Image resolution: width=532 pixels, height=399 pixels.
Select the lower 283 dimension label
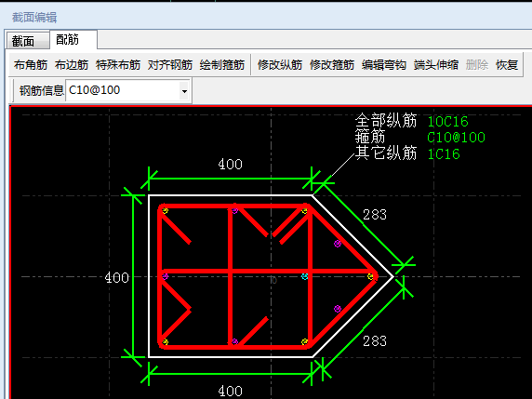click(x=375, y=341)
